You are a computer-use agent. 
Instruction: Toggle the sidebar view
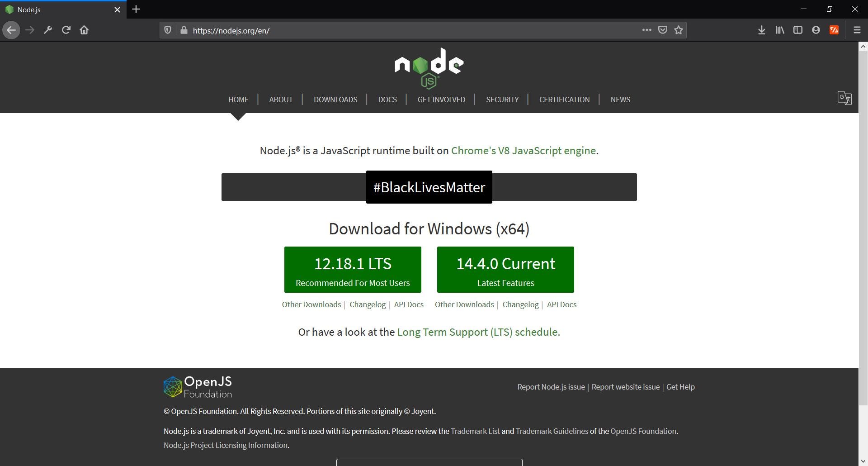tap(798, 30)
